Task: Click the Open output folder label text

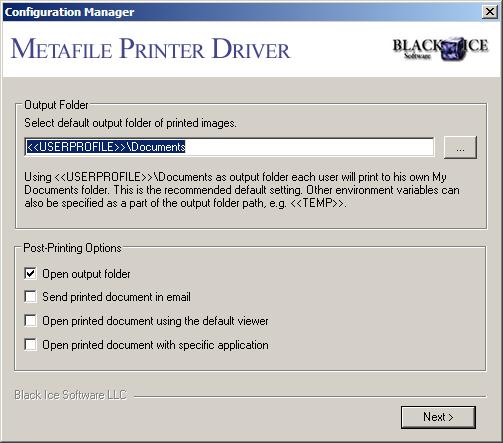Action: point(86,274)
